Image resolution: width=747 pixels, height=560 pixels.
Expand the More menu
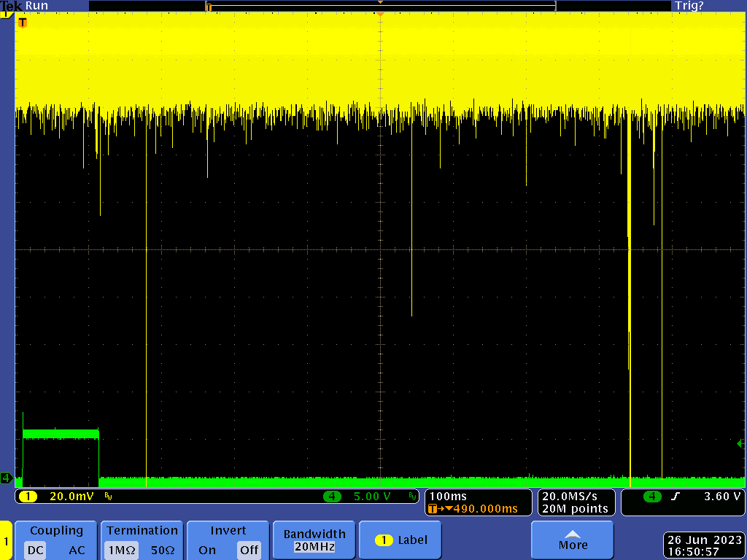pyautogui.click(x=572, y=540)
